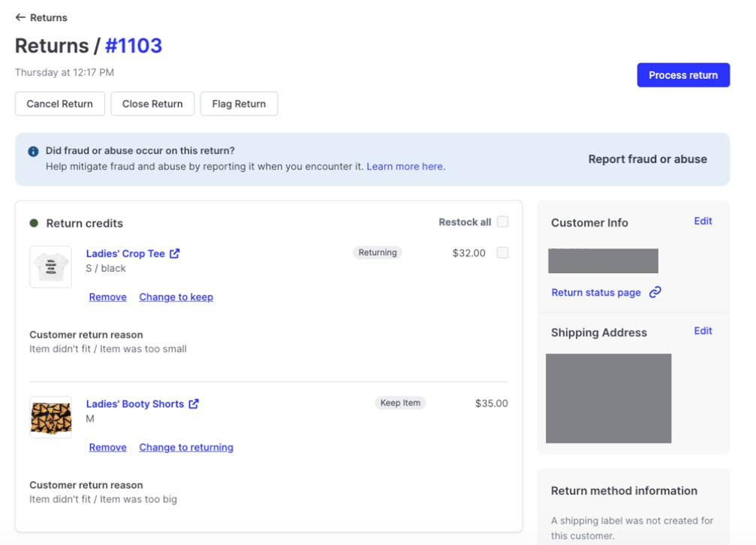This screenshot has width=756, height=545.
Task: Click the Flag Return button
Action: pos(239,104)
